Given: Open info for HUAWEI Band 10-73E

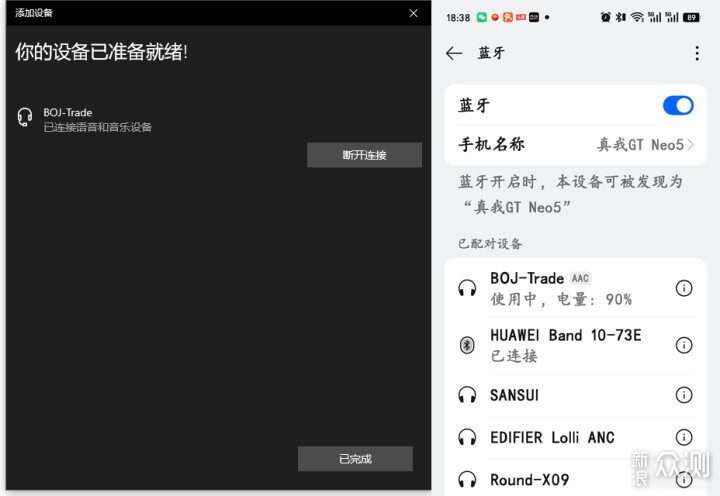Looking at the screenshot, I should coord(684,345).
